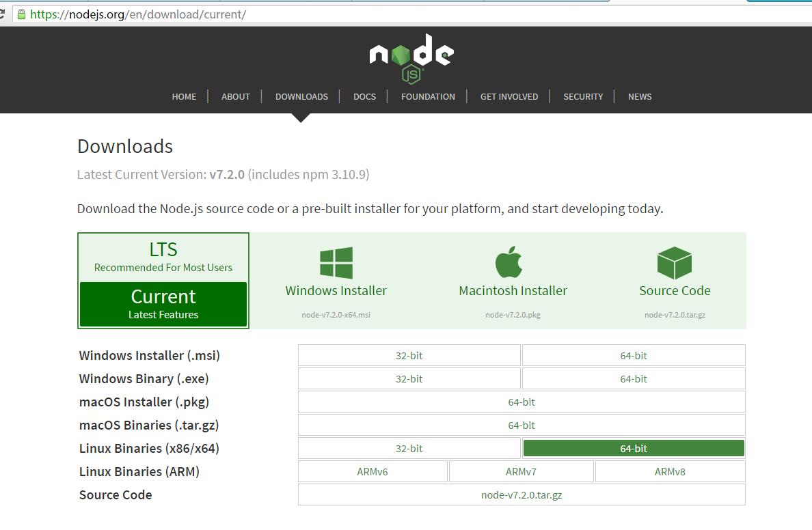
Task: Click the green padlock security icon
Action: click(21, 14)
